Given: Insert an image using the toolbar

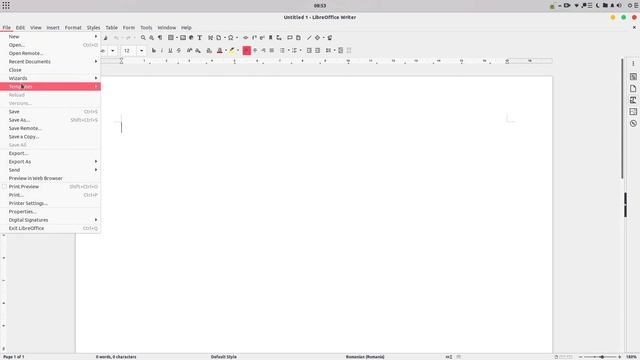Looking at the screenshot, I should [183, 38].
